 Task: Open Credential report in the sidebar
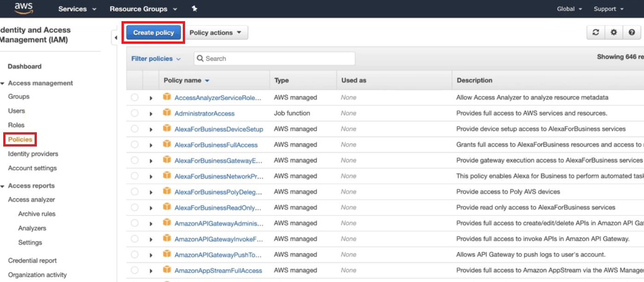point(33,260)
